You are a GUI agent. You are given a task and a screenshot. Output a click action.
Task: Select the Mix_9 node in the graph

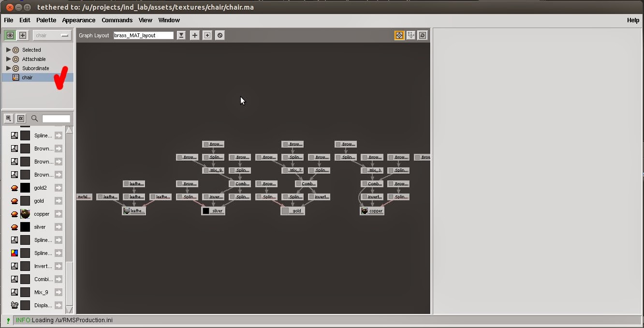213,170
